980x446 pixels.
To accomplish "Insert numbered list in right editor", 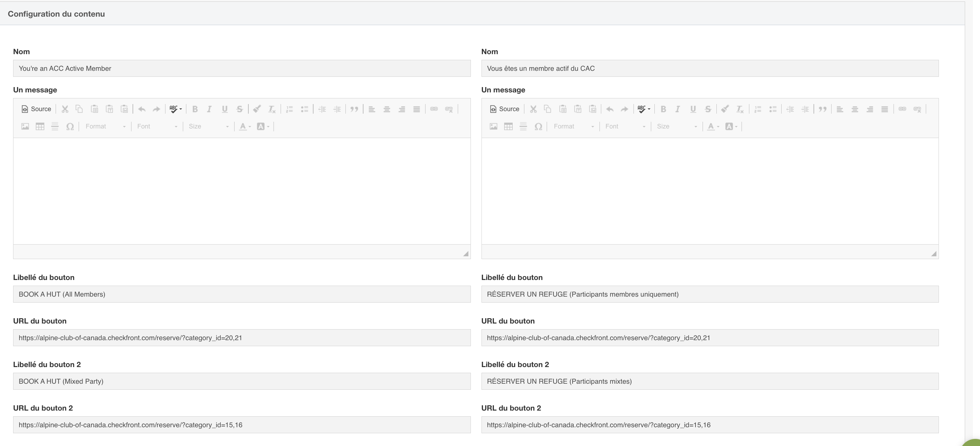I will click(757, 109).
